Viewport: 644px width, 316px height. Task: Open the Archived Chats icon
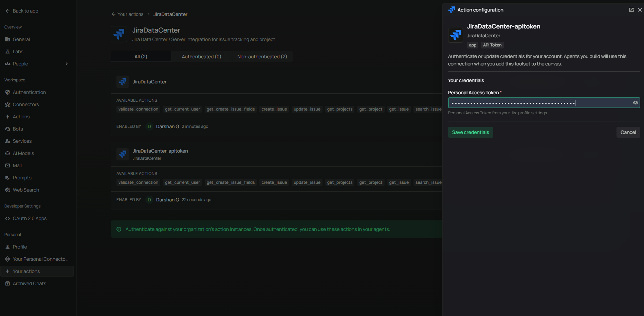click(x=7, y=283)
